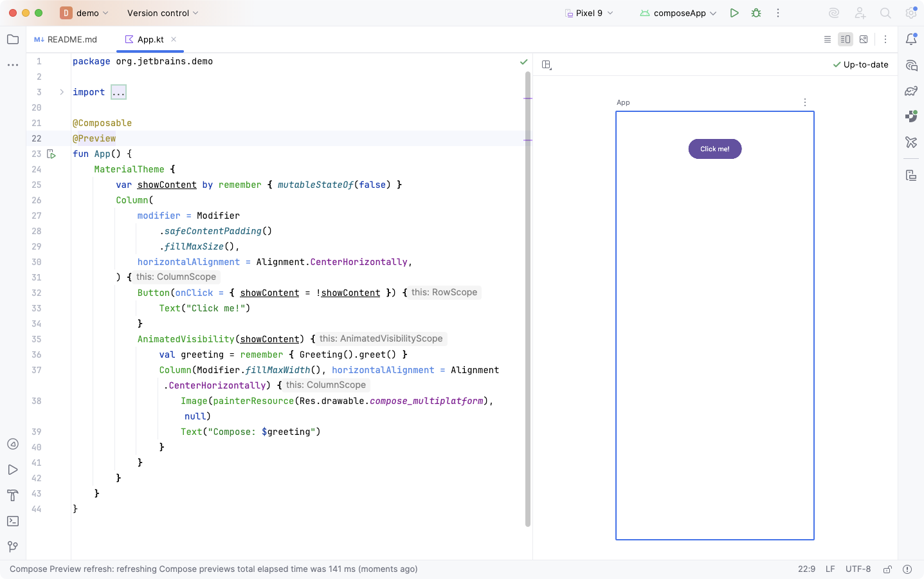The height and width of the screenshot is (579, 924).
Task: Run the app with the green play icon
Action: 734,12
